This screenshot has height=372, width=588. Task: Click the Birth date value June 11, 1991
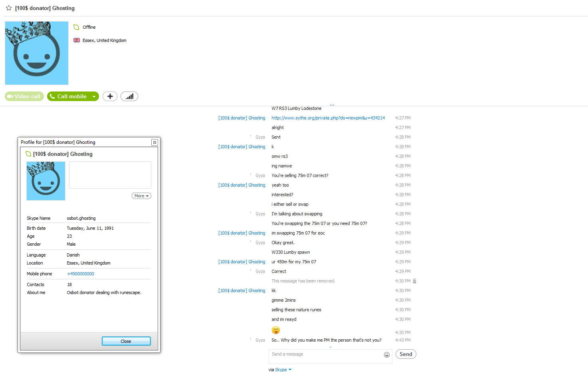click(90, 228)
